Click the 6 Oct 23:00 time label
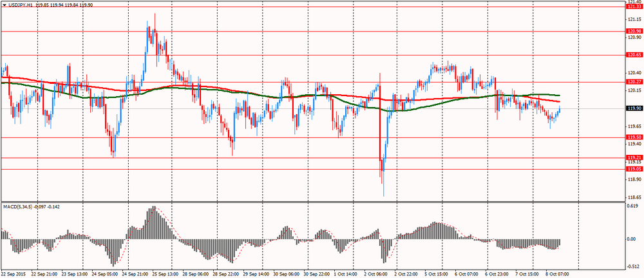The image size is (644, 278). click(497, 273)
